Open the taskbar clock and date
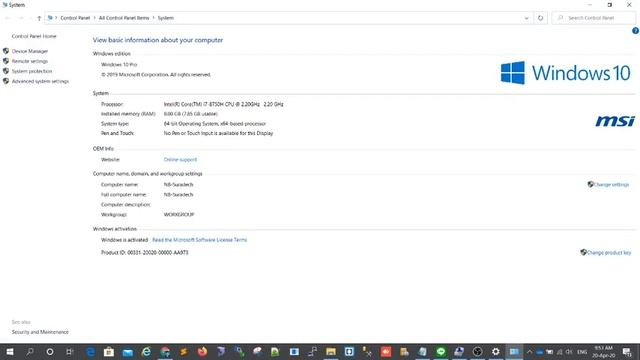 coord(603,352)
